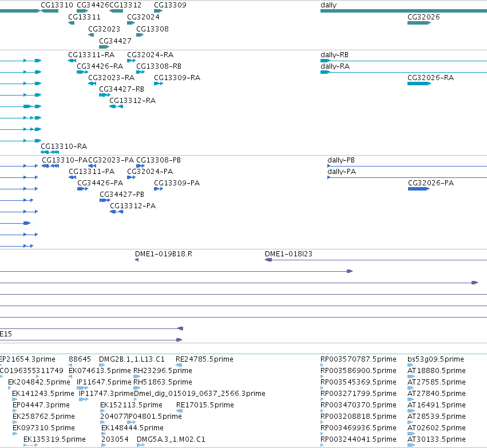Click protein dally-PA
The image size is (487, 448).
[x=342, y=172]
